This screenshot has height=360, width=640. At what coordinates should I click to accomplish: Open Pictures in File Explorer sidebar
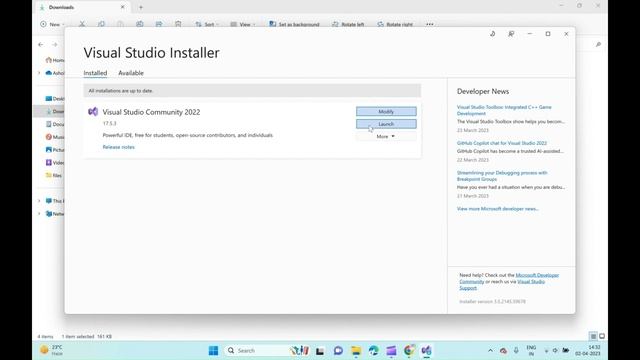pos(55,150)
